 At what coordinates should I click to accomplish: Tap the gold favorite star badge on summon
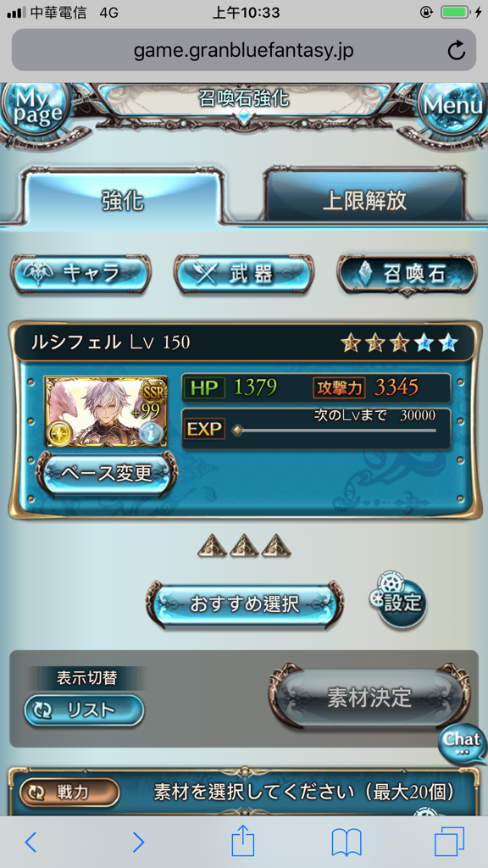tap(56, 433)
